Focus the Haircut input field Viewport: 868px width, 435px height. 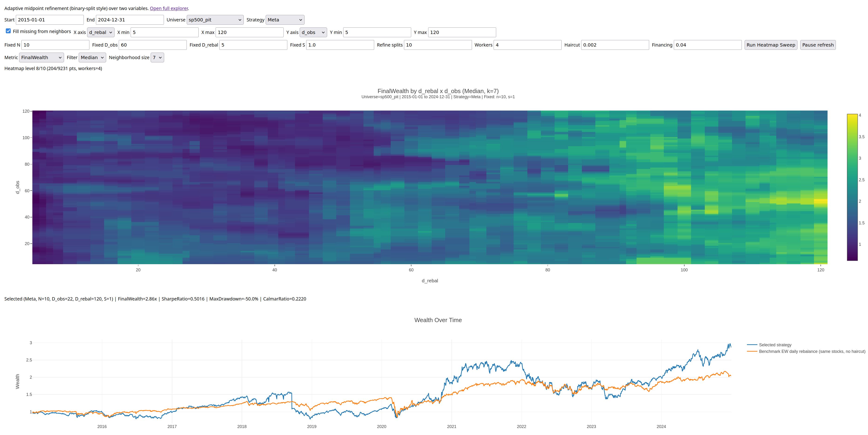(x=615, y=45)
